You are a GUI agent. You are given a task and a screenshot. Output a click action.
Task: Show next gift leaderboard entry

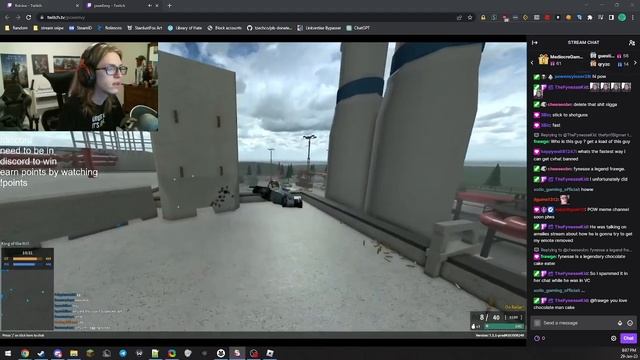(635, 63)
